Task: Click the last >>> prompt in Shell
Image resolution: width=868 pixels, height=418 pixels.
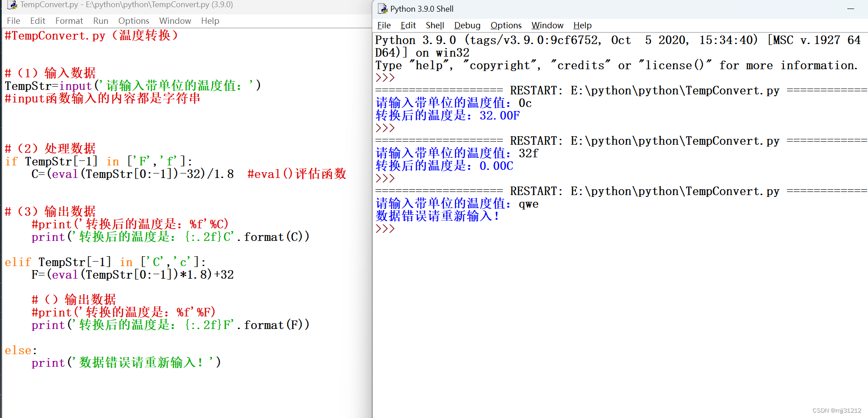Action: coord(385,229)
